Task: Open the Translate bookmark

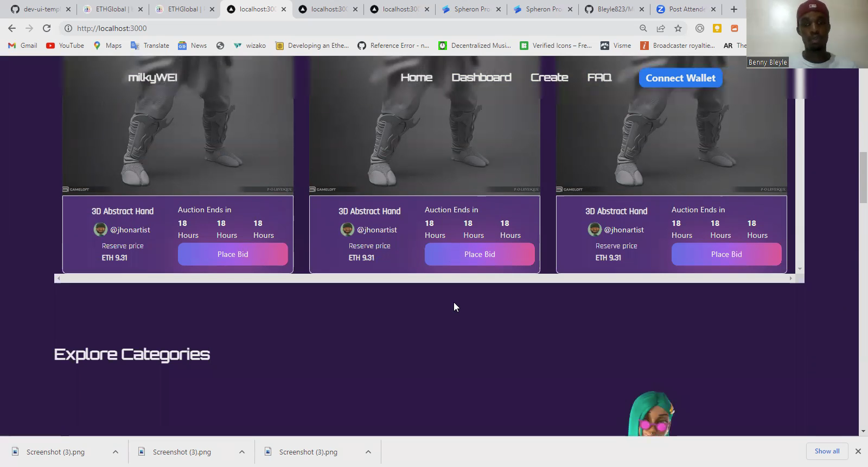Action: click(150, 46)
